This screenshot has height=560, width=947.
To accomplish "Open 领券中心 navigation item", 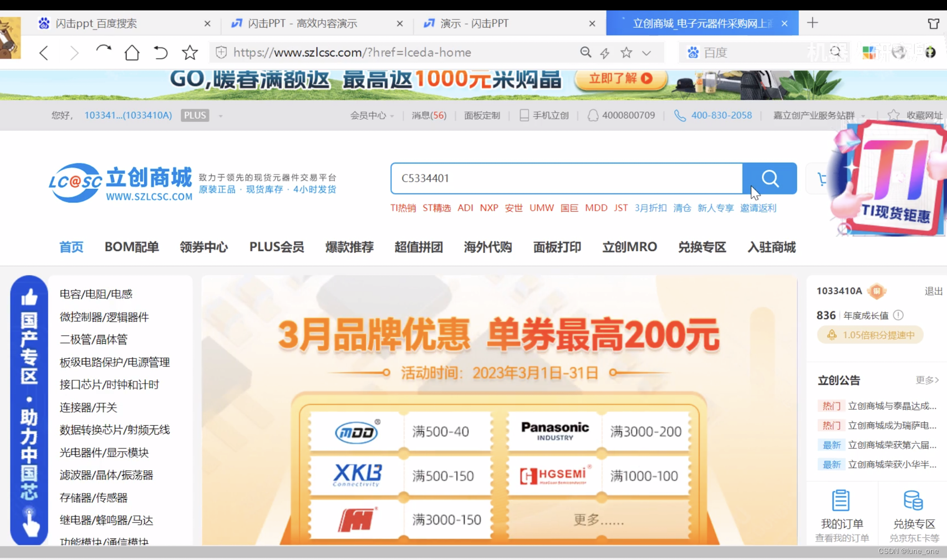I will [203, 247].
